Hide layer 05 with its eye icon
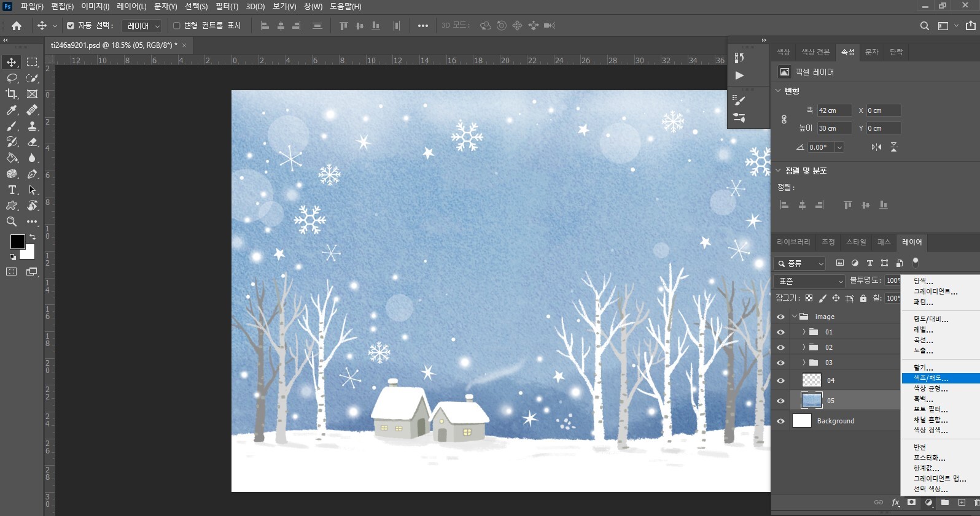This screenshot has height=516, width=980. point(781,401)
